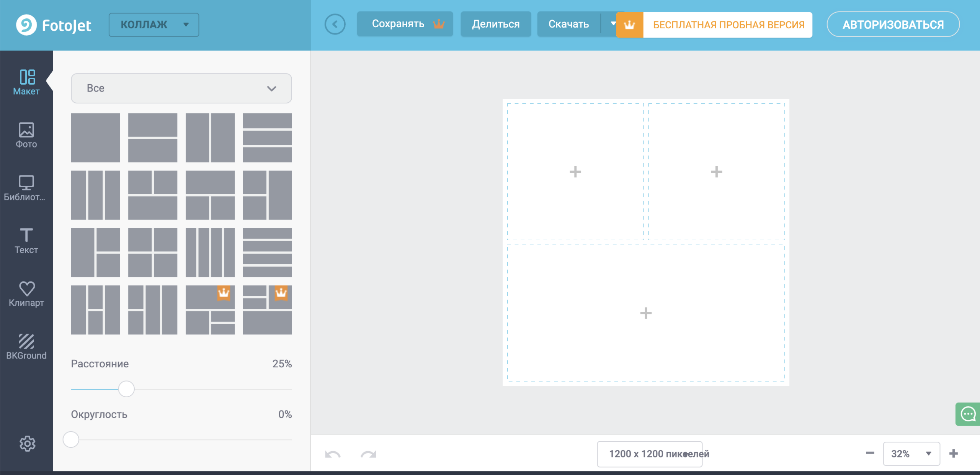Click the undo arrow icon
The image size is (980, 475).
click(x=333, y=454)
